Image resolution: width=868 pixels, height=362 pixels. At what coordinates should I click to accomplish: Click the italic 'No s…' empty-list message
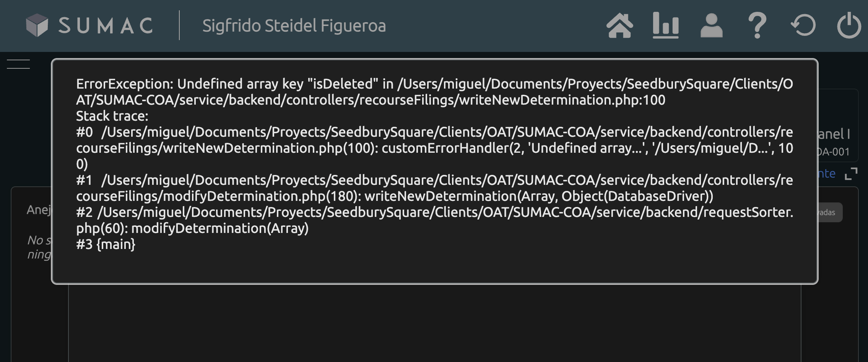(x=39, y=247)
